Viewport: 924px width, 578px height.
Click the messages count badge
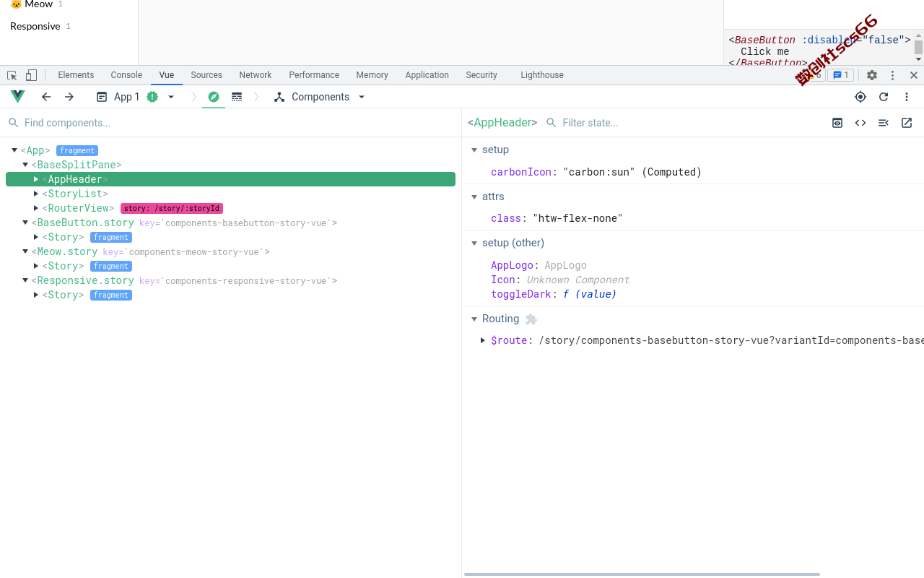[841, 75]
